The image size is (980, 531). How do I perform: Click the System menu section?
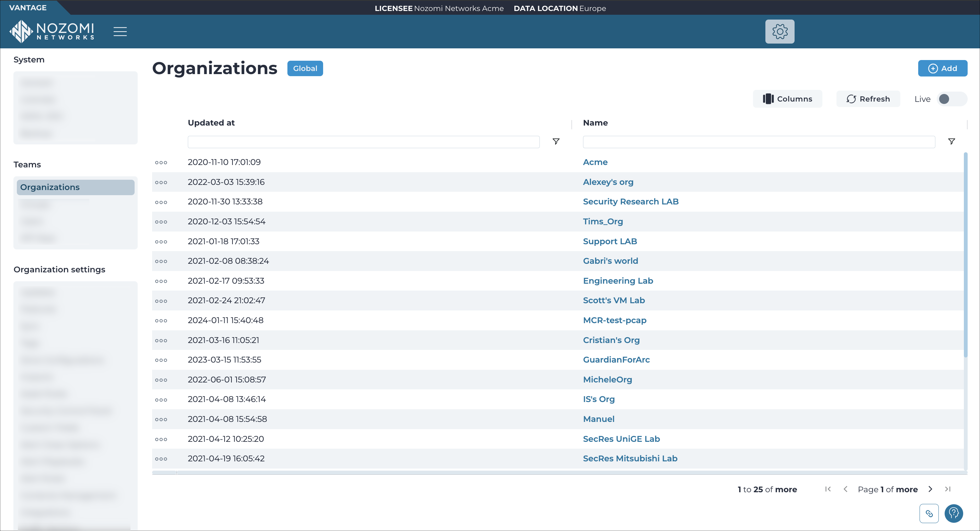28,59
